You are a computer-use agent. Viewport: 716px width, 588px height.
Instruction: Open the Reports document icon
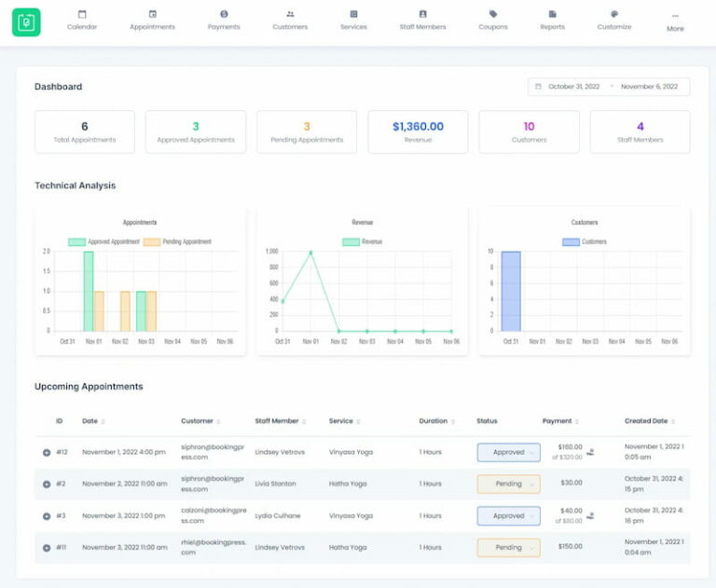pos(552,14)
